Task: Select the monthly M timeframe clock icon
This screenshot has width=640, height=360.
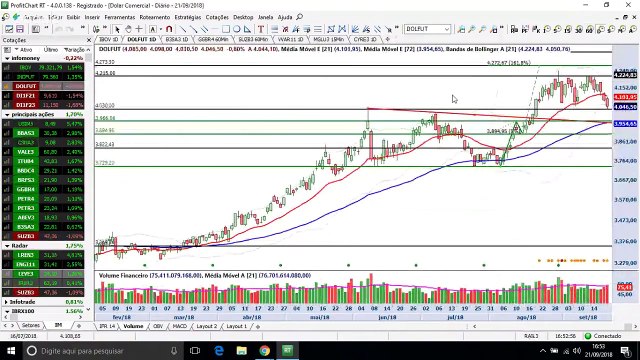Action: tap(622, 29)
